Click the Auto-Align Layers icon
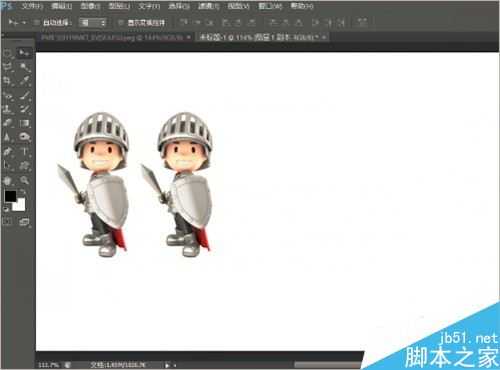The image size is (500, 370). 363,23
